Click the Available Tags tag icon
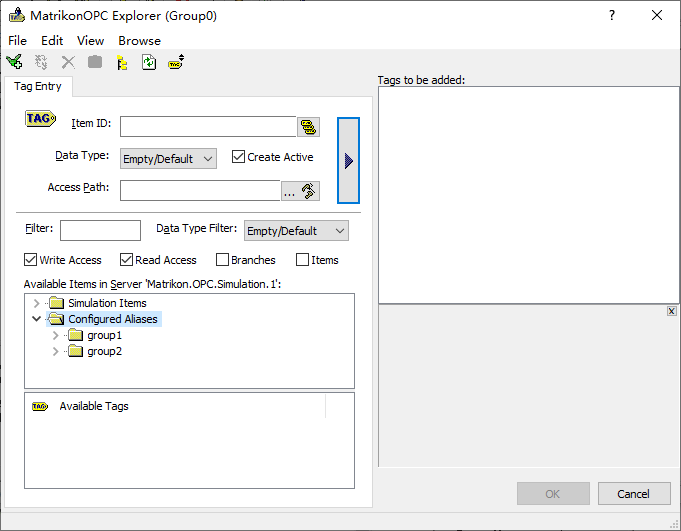Viewport: 681px width, 531px height. click(x=40, y=406)
